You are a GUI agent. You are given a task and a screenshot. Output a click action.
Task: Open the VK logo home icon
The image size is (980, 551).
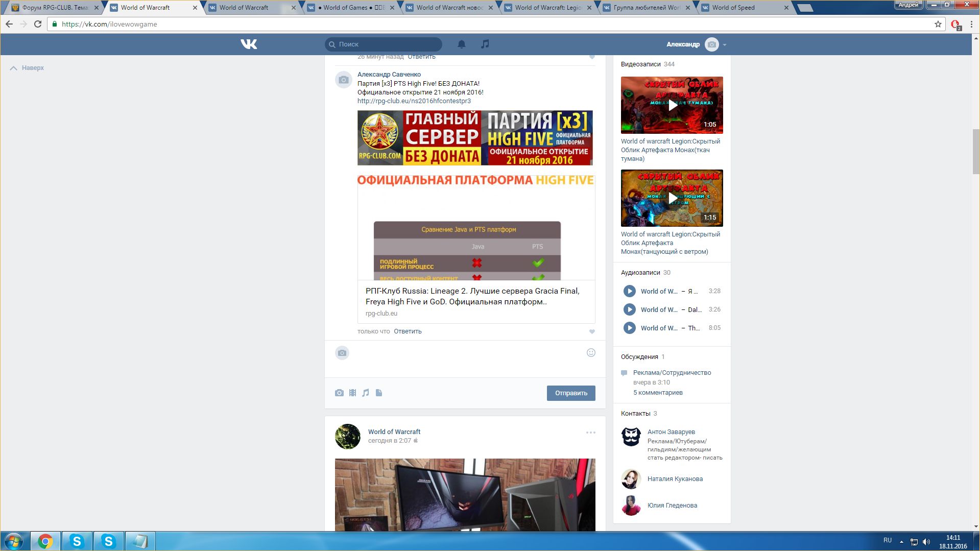pos(249,44)
